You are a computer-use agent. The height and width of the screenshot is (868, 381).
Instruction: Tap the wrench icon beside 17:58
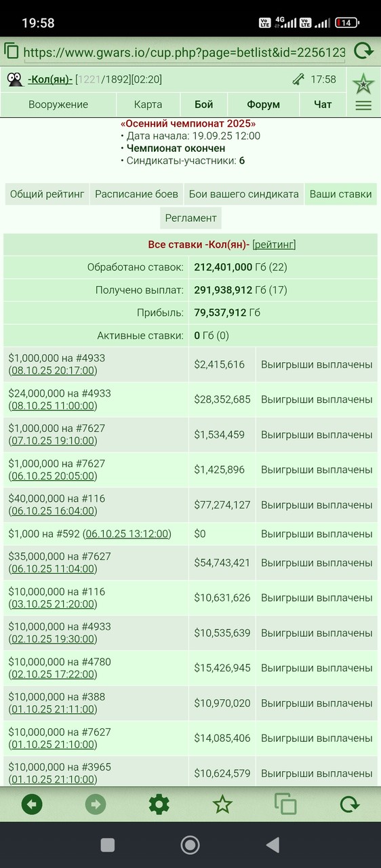coord(298,79)
